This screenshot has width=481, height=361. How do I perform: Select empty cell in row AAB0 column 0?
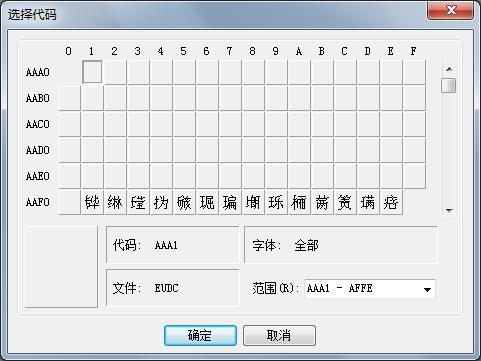pyautogui.click(x=69, y=98)
